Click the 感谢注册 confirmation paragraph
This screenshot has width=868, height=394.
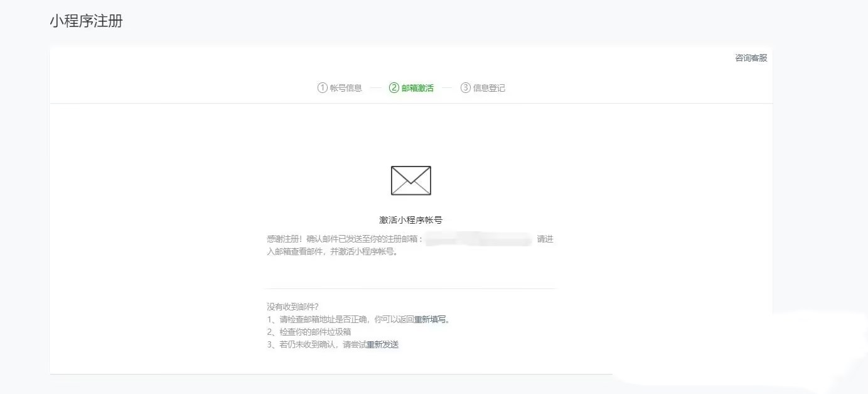pos(410,245)
